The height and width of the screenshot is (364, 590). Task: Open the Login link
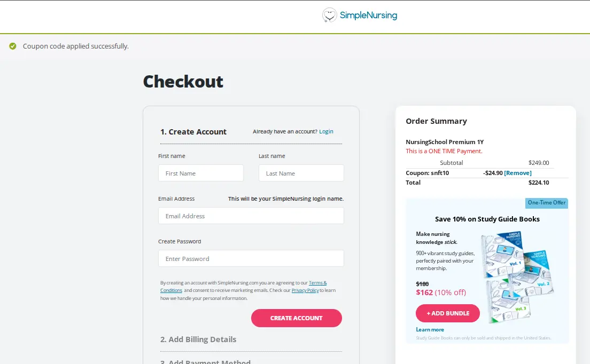326,132
